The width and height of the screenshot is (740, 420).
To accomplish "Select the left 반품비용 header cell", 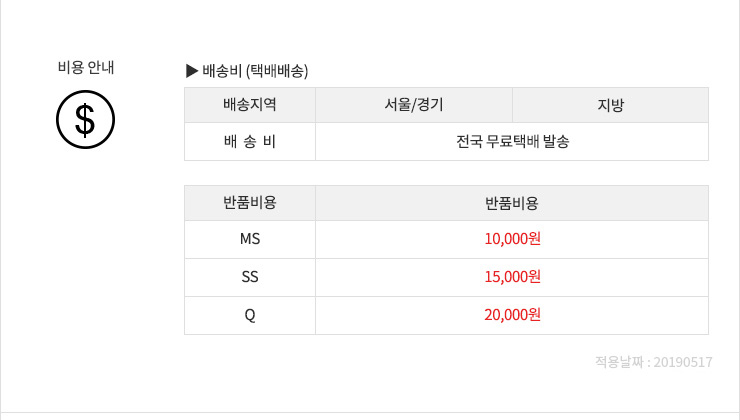I will [250, 203].
